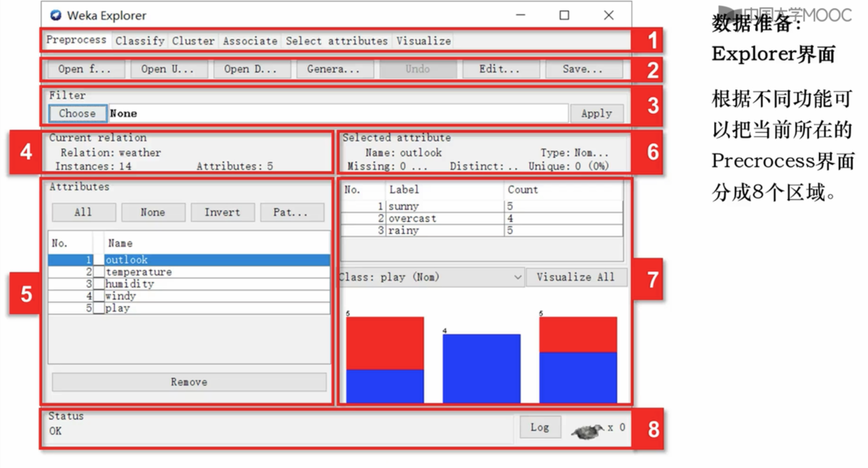
Task: Switch to the Visualize tab
Action: [x=423, y=41]
